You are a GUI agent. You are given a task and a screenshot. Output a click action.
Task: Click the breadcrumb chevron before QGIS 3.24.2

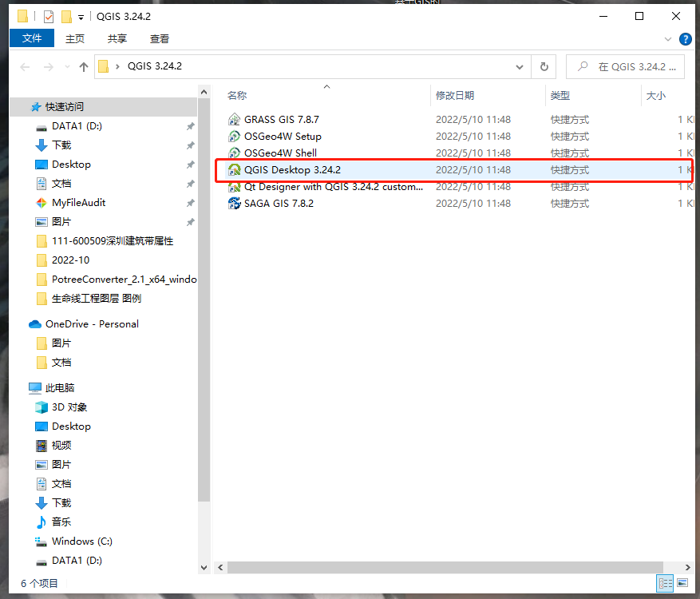(117, 66)
